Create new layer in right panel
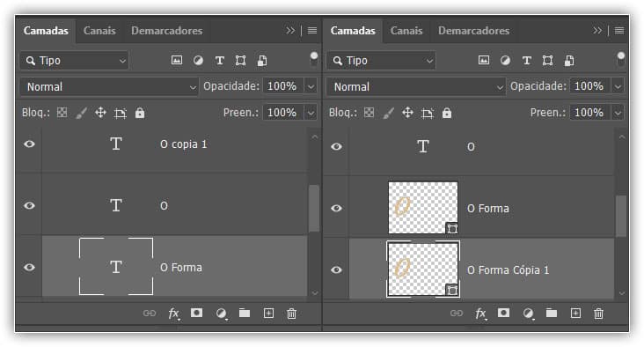This screenshot has height=347, width=644. (576, 314)
